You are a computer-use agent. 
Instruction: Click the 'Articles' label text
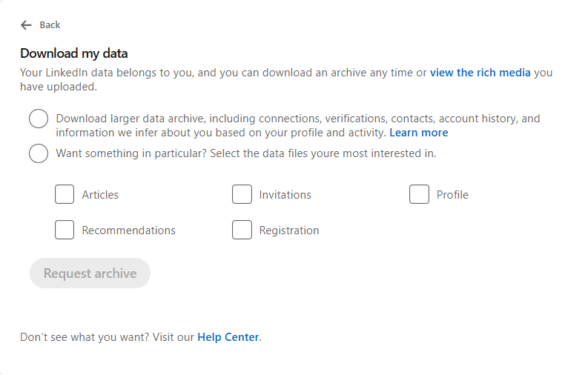[100, 195]
